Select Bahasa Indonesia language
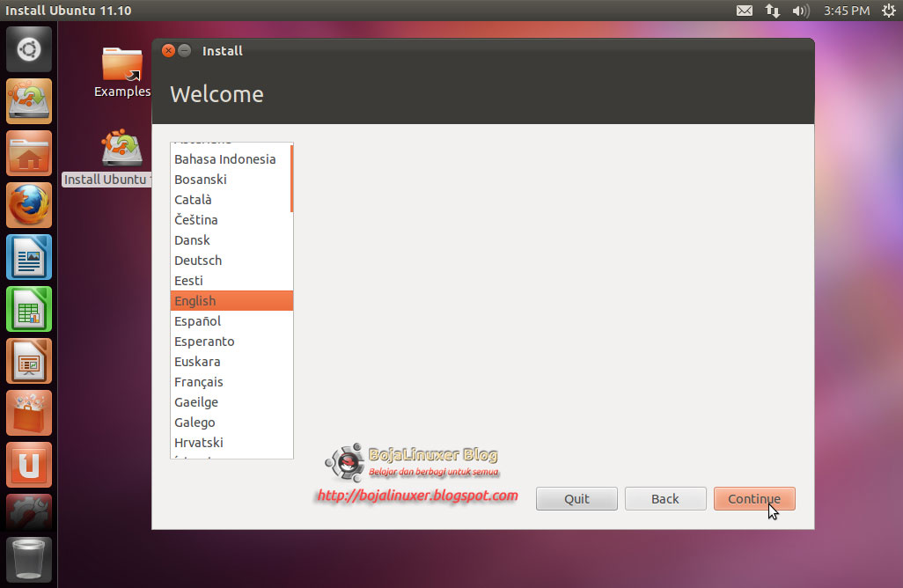The height and width of the screenshot is (588, 903). pos(231,159)
